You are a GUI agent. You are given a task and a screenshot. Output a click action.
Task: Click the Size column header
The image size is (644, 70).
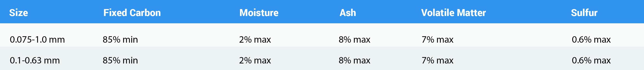point(18,13)
